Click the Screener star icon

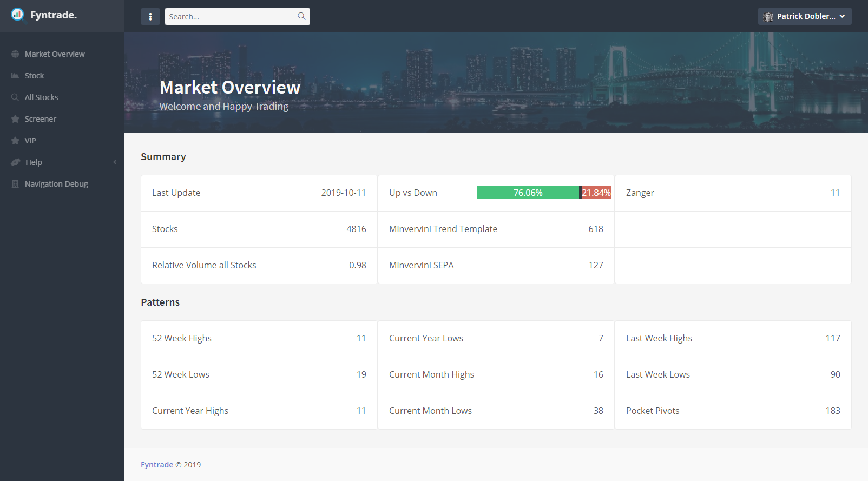pos(15,119)
